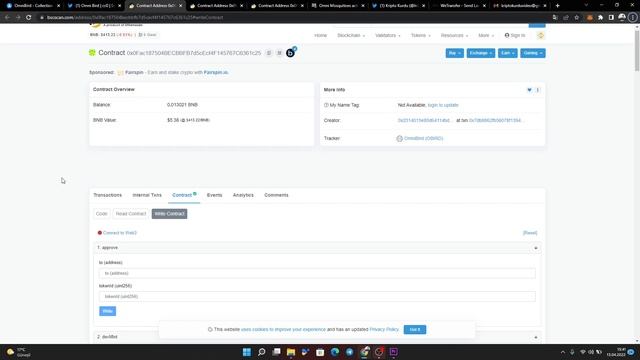Open the Privacy Policy link in cookie banner
Screen dimensions: 640x360
tap(384, 329)
